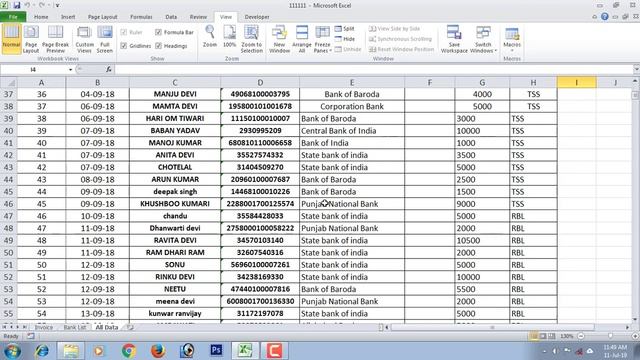640x360 pixels.
Task: Customize Quick Access Toolbar dropdown
Action: (57, 5)
